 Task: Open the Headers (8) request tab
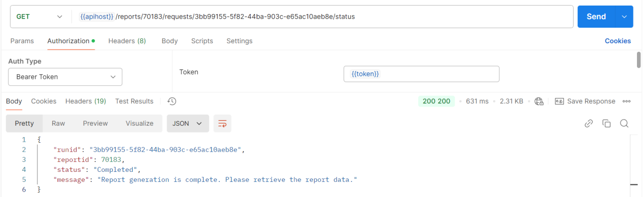(x=127, y=41)
